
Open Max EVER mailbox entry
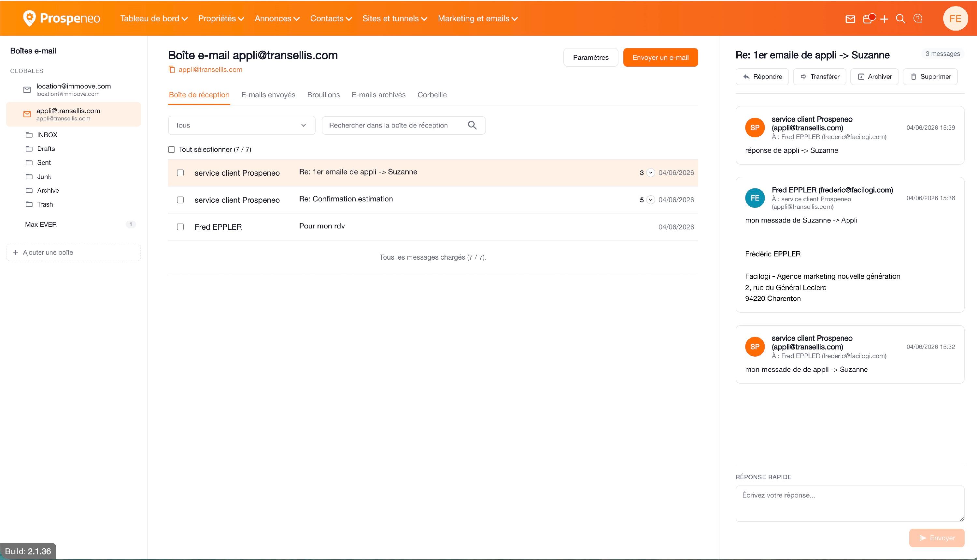(x=73, y=224)
